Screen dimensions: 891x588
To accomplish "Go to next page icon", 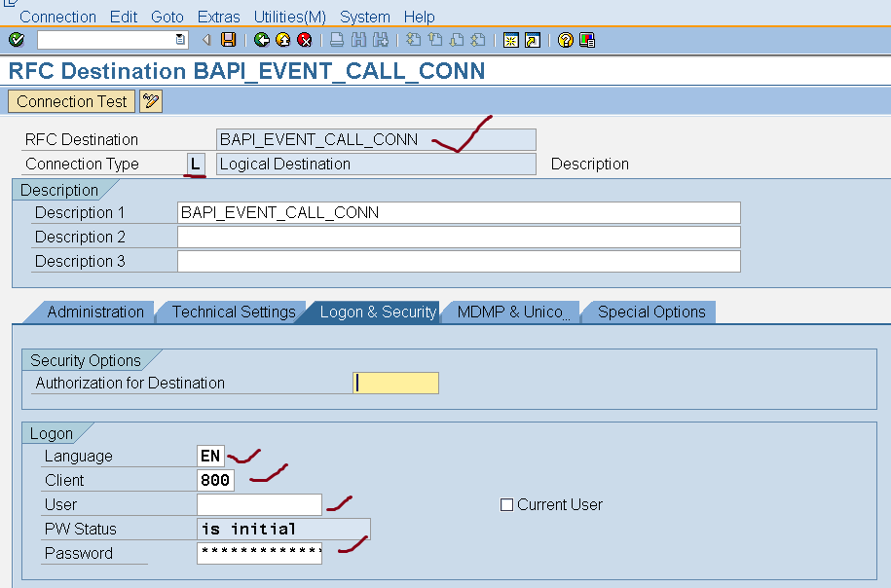I will 457,40.
